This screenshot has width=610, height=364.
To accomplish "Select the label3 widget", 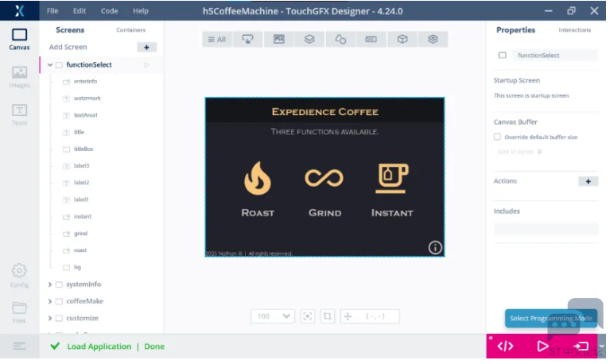I will pos(81,165).
